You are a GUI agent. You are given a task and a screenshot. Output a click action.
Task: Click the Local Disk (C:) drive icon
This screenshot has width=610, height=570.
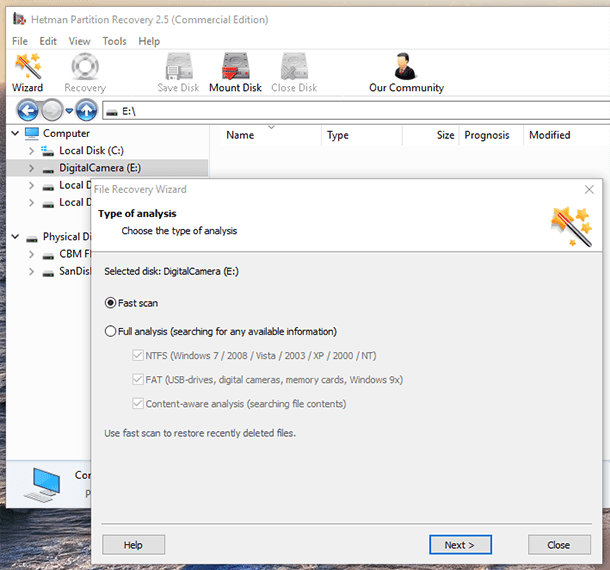47,151
